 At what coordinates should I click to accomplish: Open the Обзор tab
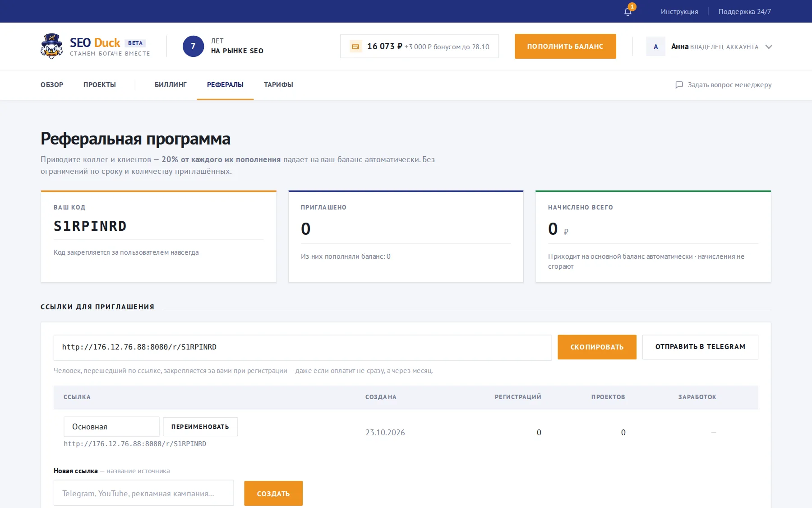pos(52,85)
